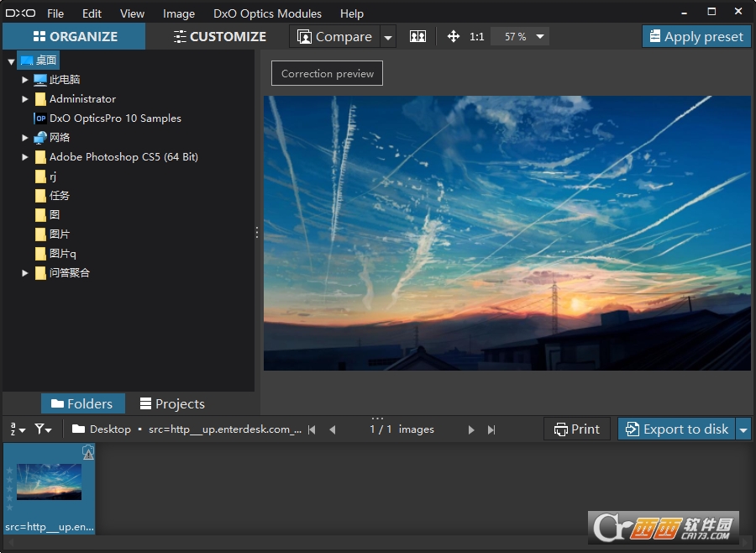Open the Export to disk dropdown arrow
Viewport: 756px width, 553px height.
743,429
